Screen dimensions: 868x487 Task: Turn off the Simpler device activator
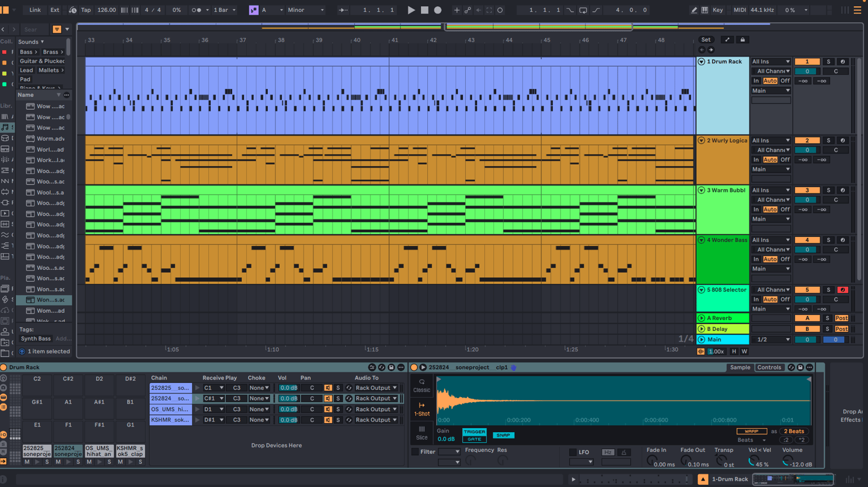click(x=414, y=368)
